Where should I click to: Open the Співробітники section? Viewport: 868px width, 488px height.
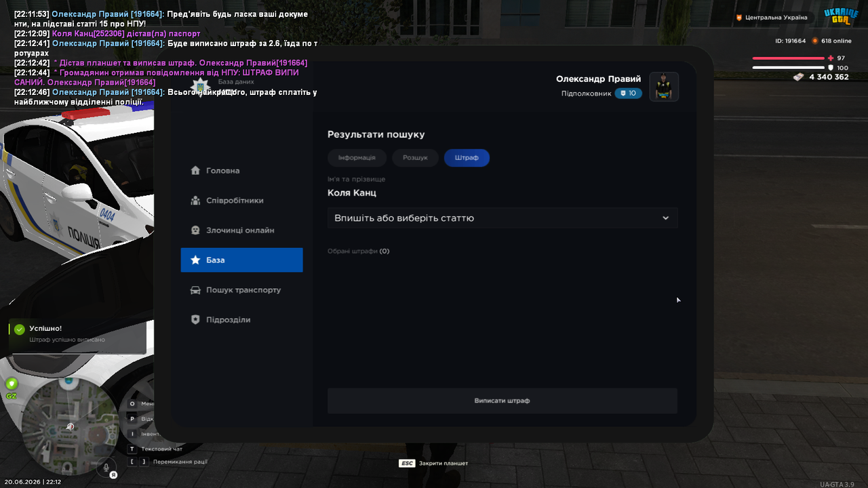[x=242, y=201]
